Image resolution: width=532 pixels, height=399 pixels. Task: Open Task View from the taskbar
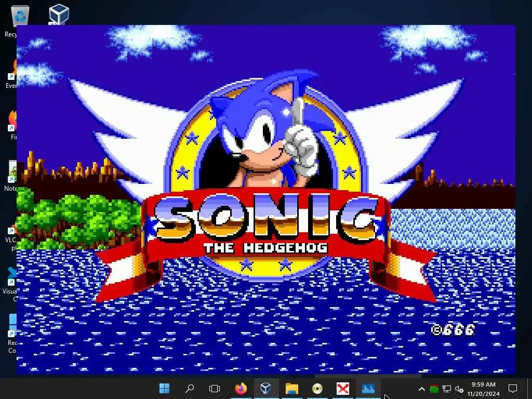215,389
